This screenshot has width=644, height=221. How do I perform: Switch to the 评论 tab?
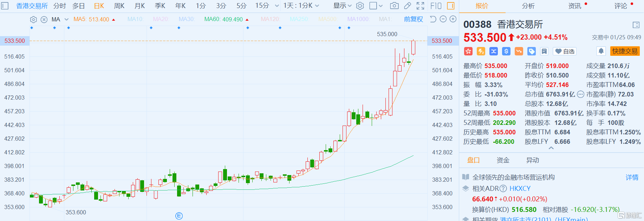click(x=621, y=6)
